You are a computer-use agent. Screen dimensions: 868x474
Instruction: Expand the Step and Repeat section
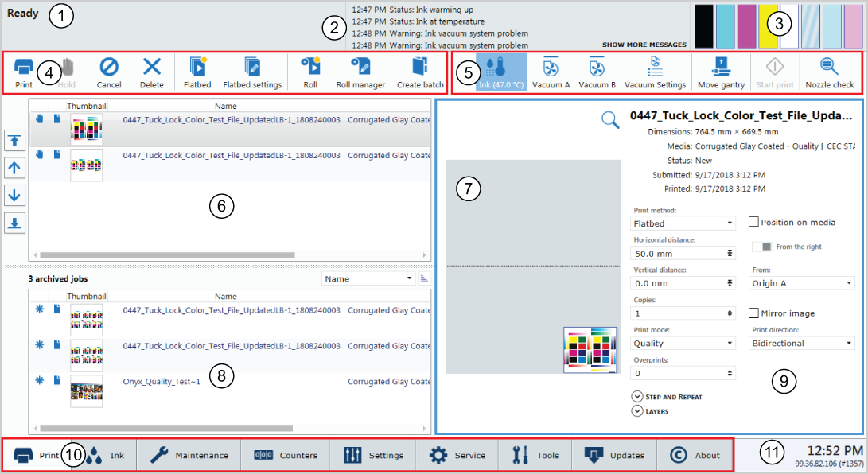[x=636, y=396]
